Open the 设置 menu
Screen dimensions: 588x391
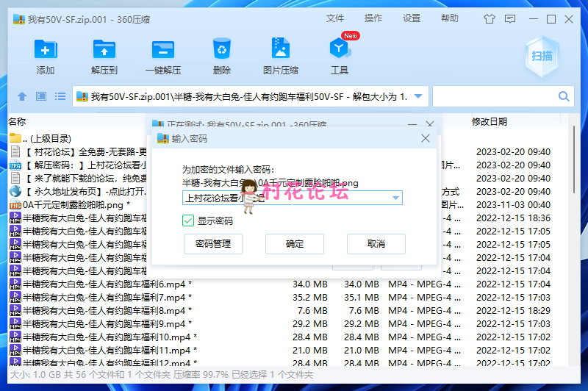pyautogui.click(x=412, y=18)
